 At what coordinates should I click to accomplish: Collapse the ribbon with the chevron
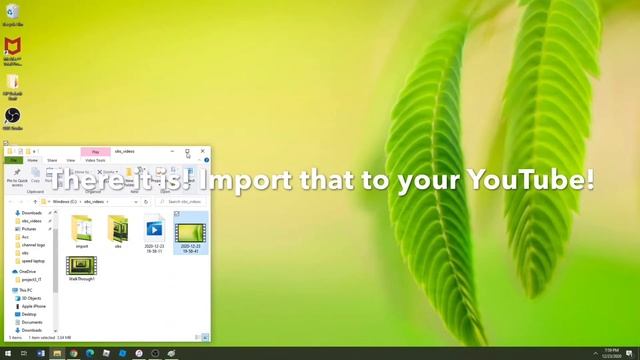[200, 160]
